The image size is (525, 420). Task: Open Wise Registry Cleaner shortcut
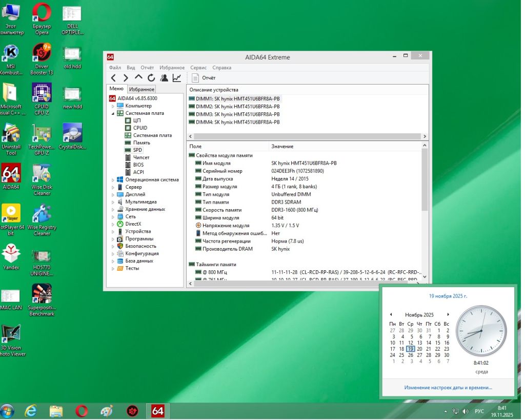(x=42, y=220)
